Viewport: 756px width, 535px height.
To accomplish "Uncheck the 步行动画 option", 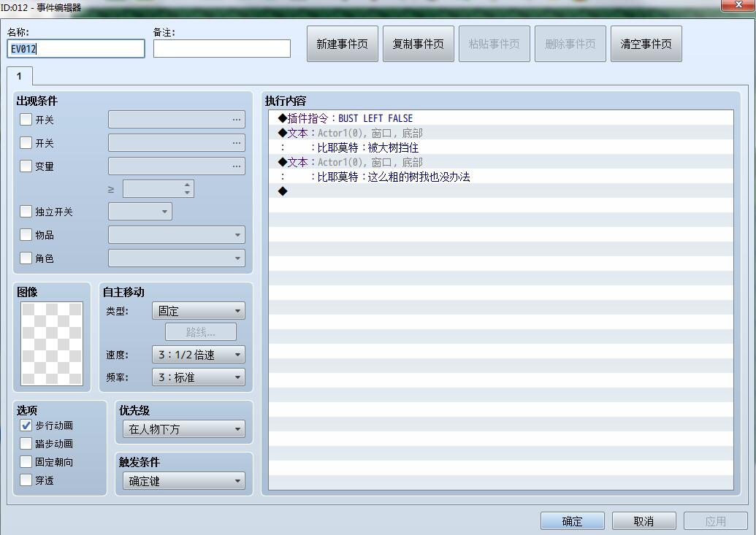I will coord(26,426).
